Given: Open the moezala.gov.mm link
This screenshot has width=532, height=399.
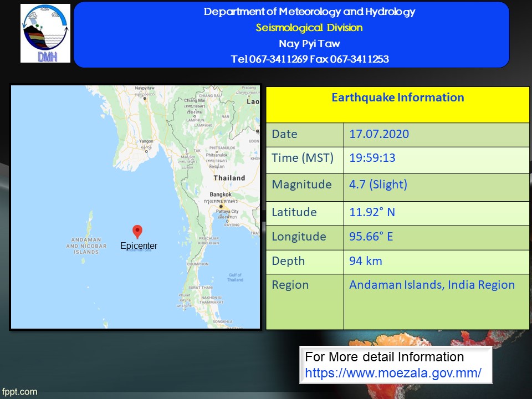Looking at the screenshot, I should pyautogui.click(x=393, y=373).
